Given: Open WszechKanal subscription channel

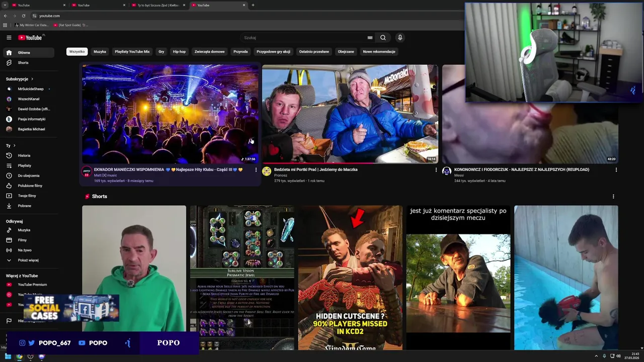Looking at the screenshot, I should (x=30, y=99).
